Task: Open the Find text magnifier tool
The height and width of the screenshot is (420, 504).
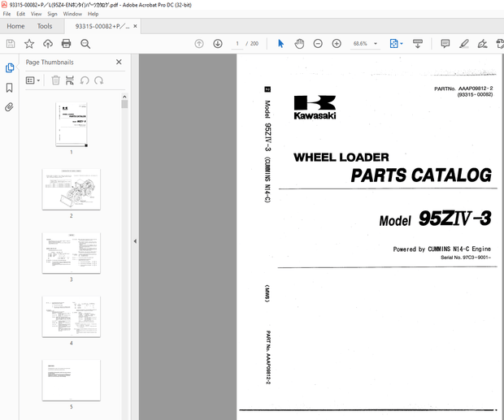Action: [x=85, y=44]
